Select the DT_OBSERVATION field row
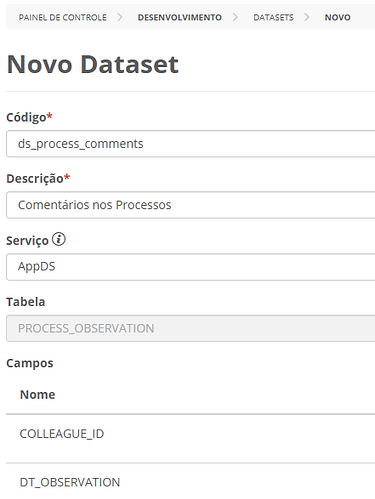375x499 pixels. tap(191, 481)
